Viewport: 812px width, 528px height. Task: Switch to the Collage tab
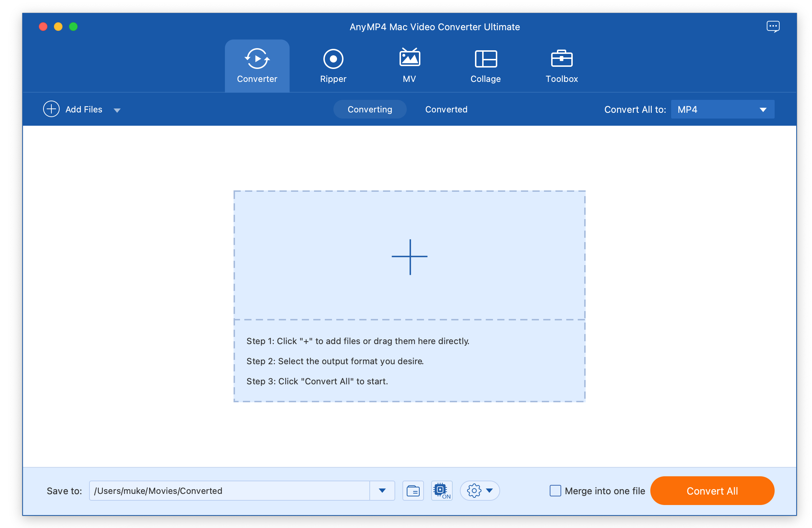coord(485,66)
